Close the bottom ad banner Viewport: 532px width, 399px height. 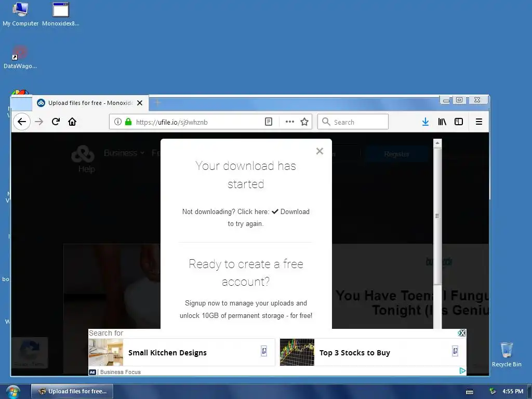(x=462, y=333)
